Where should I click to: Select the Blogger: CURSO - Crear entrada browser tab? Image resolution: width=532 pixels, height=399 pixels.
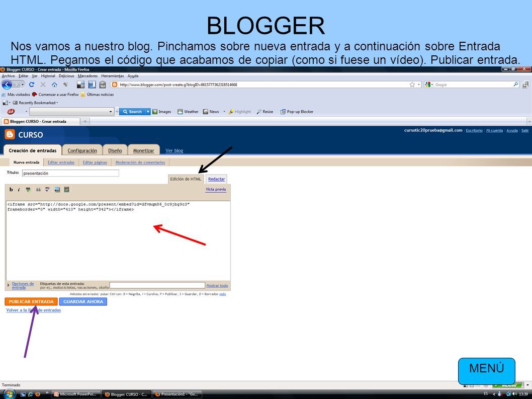[40, 121]
